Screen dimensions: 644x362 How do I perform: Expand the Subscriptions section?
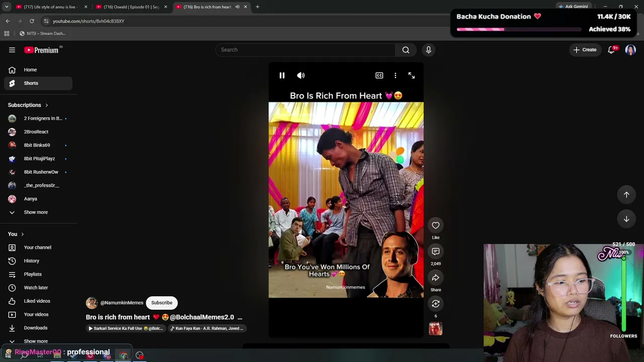[28, 105]
